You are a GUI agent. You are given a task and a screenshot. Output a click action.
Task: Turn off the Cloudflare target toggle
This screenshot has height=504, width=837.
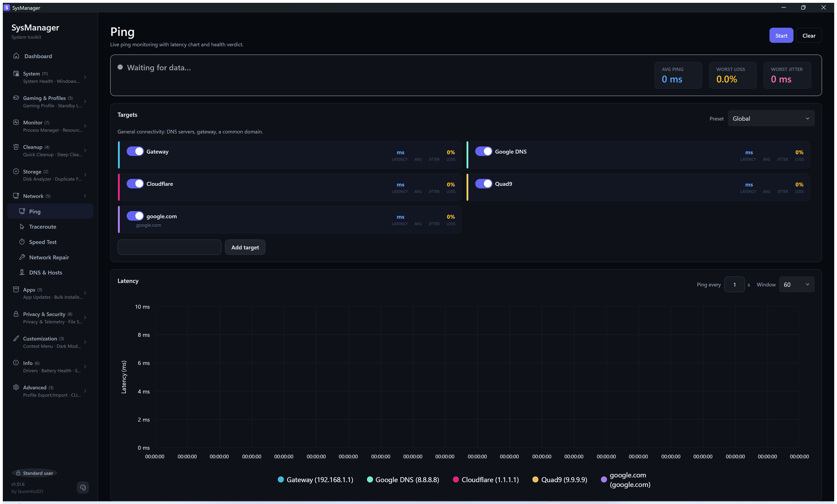pos(135,184)
